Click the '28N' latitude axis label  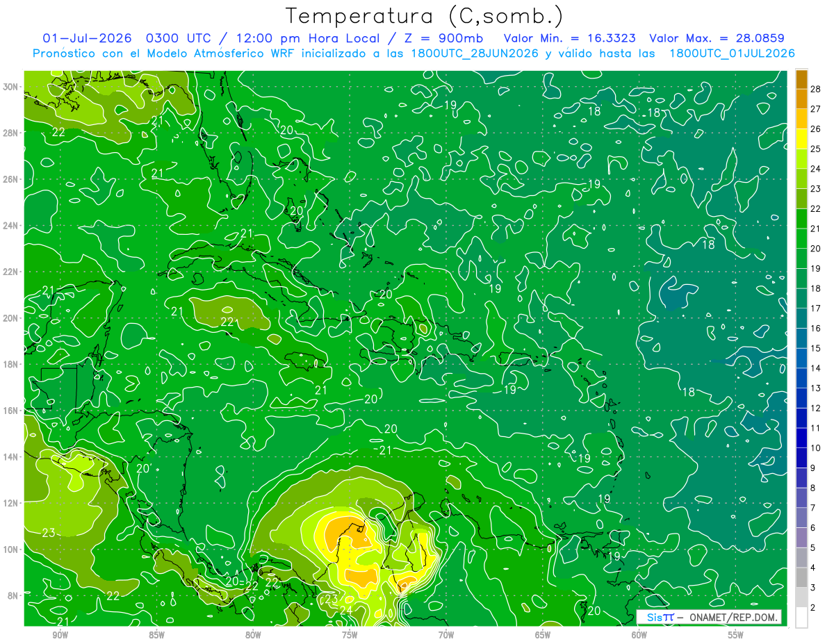pyautogui.click(x=12, y=133)
